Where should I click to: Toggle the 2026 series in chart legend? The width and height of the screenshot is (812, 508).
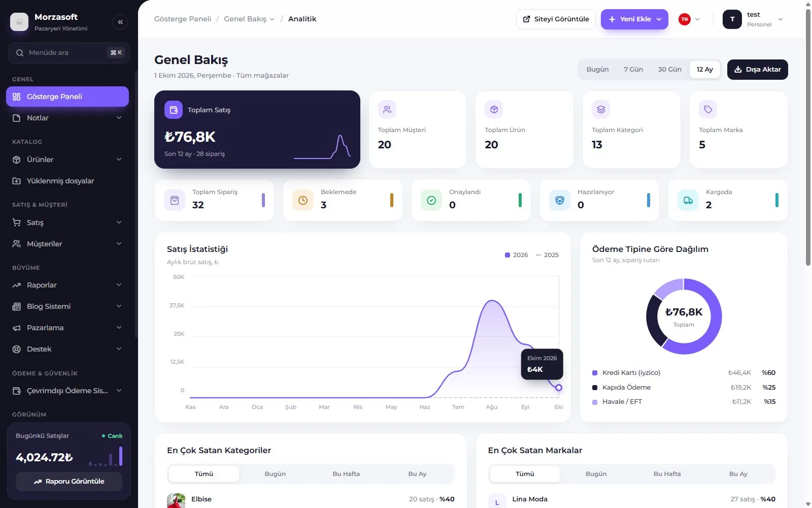click(516, 255)
